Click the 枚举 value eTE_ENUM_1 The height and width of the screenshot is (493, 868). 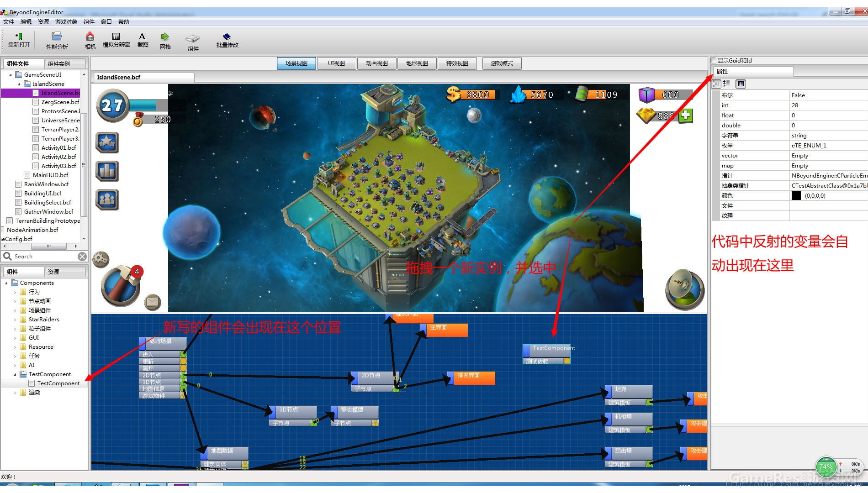click(828, 146)
